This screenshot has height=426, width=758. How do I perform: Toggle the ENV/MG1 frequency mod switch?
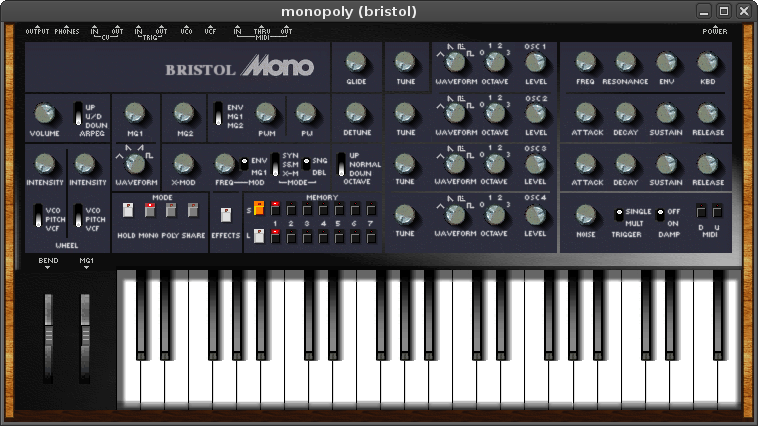(244, 164)
